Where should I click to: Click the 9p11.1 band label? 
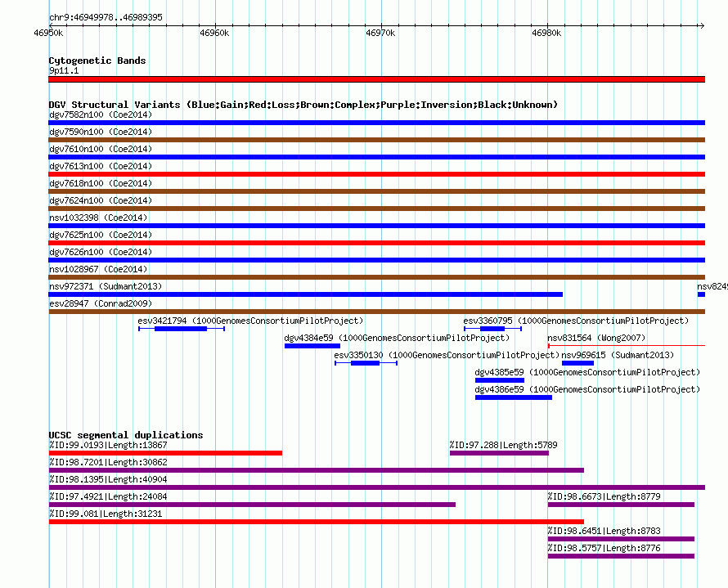coord(64,70)
